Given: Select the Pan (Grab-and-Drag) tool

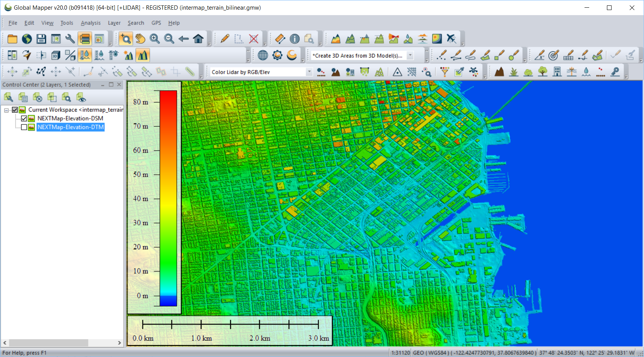Looking at the screenshot, I should pos(140,39).
